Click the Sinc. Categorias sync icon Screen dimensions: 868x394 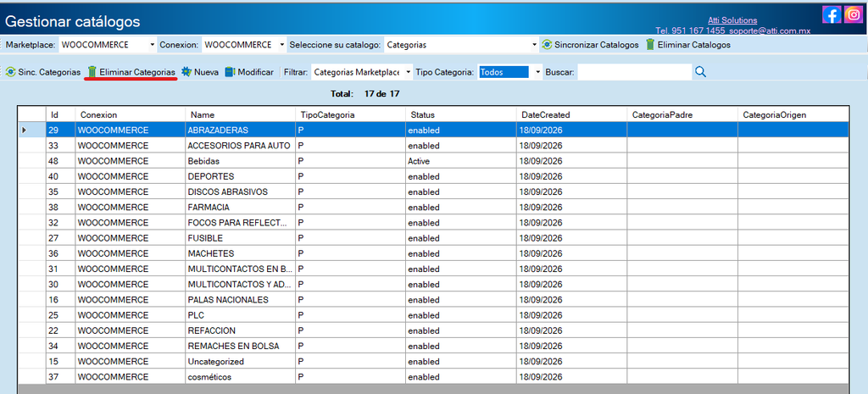(10, 72)
